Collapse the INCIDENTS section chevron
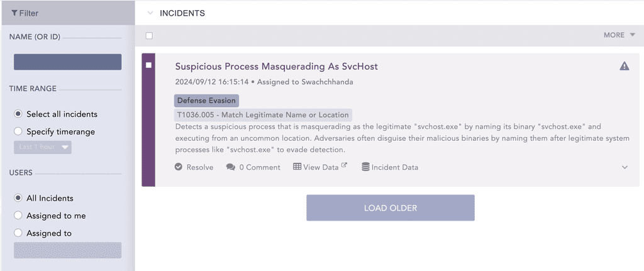 point(150,13)
